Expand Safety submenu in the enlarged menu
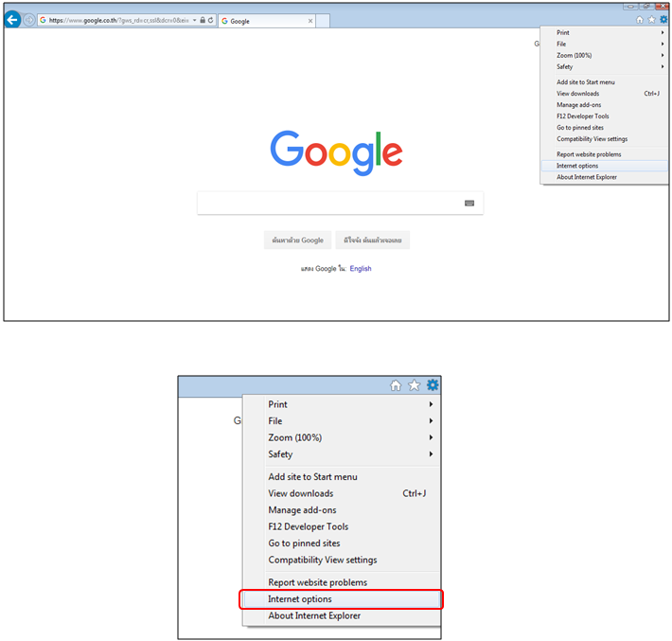Screen dimensions: 672x641 pyautogui.click(x=342, y=454)
